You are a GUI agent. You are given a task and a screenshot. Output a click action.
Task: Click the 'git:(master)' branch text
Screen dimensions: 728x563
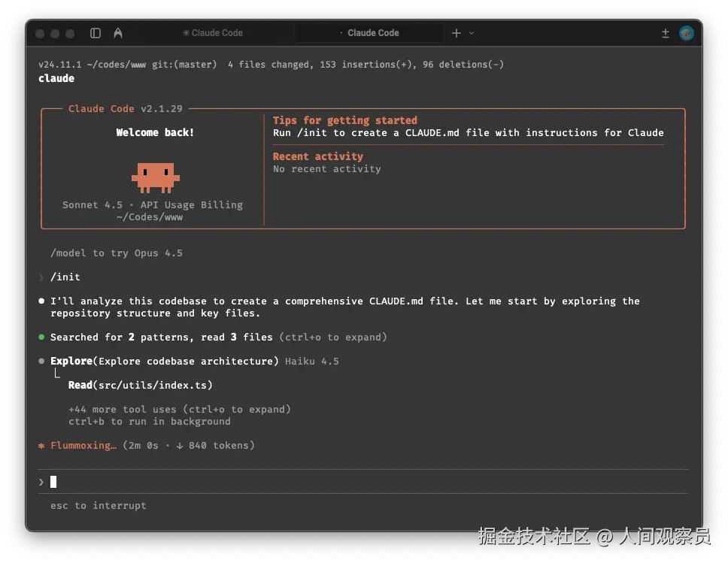pos(184,65)
